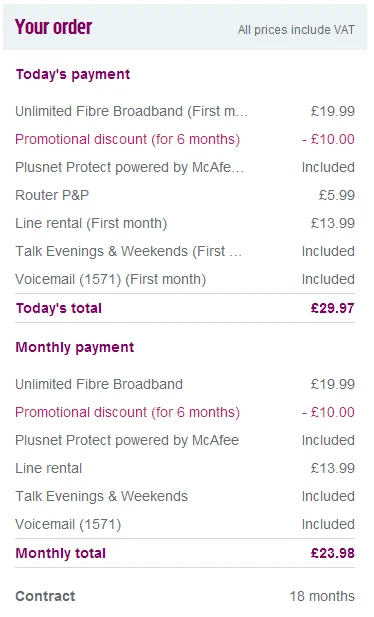Click monthly Promotional discount -£10.00 amount
The height and width of the screenshot is (617, 374).
[x=328, y=412]
